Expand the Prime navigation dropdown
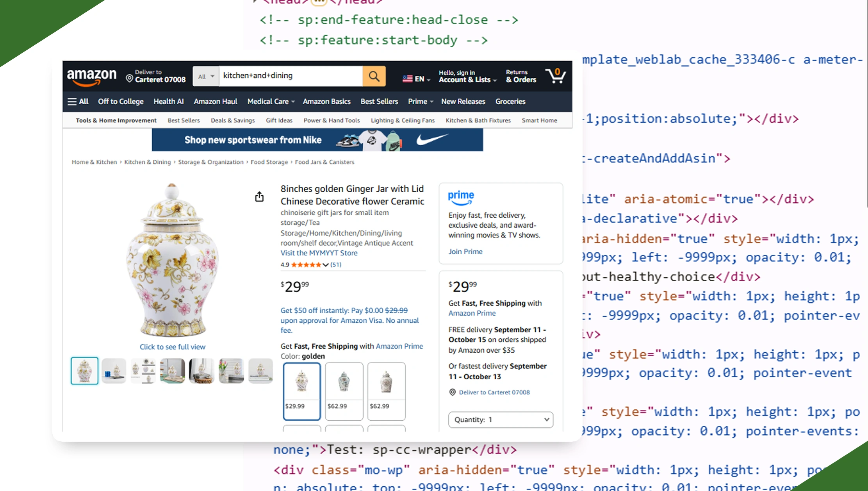The width and height of the screenshot is (868, 491). tap(421, 102)
